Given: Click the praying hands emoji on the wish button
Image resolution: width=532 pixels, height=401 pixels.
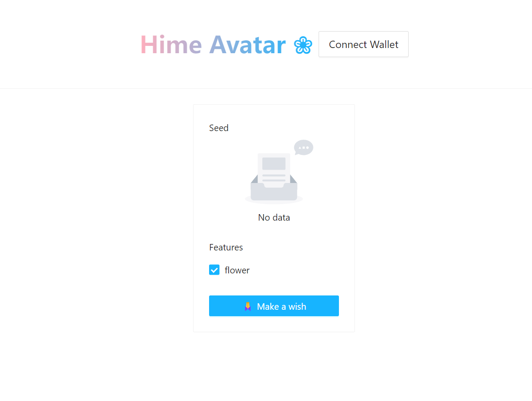Looking at the screenshot, I should (248, 306).
